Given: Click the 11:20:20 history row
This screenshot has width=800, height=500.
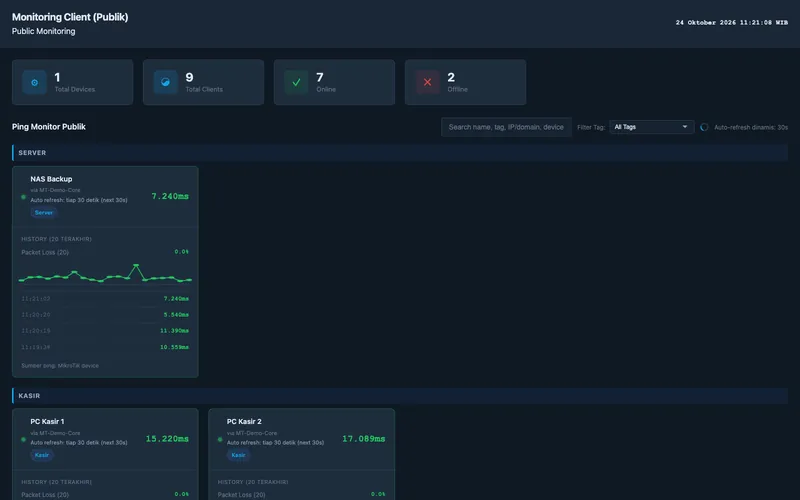Looking at the screenshot, I should pyautogui.click(x=105, y=315).
